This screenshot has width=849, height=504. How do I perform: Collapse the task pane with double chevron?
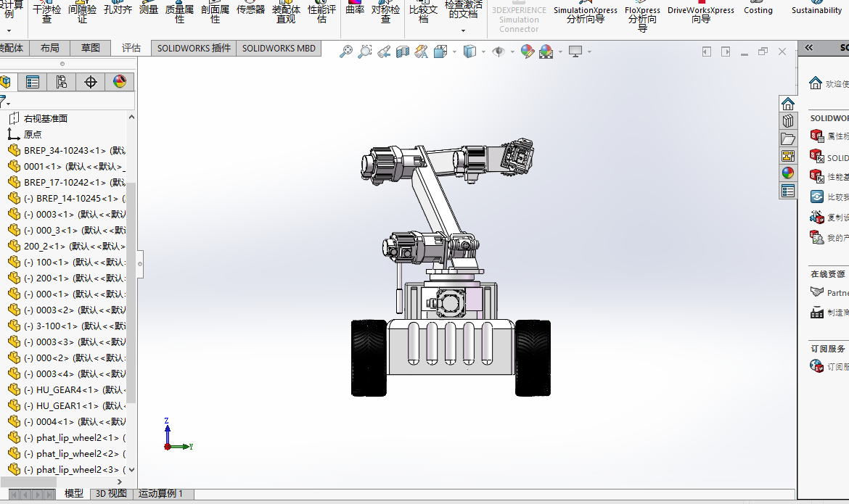(x=808, y=48)
